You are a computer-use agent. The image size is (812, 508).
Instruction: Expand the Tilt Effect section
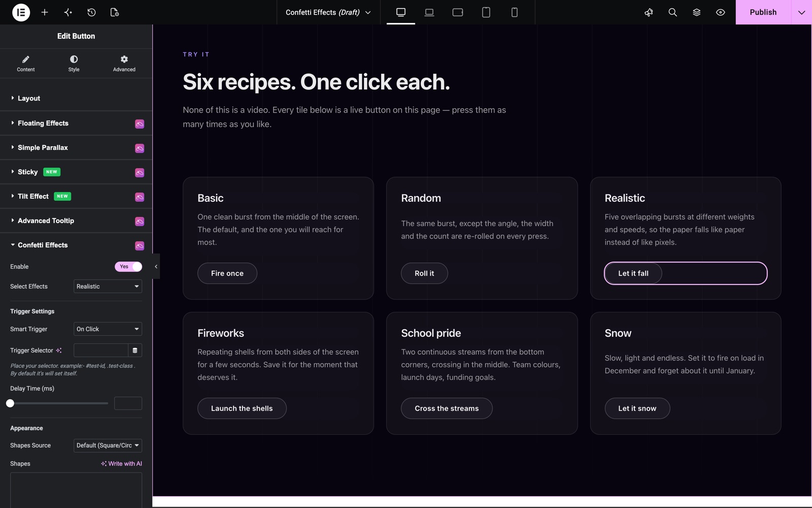[x=76, y=197]
